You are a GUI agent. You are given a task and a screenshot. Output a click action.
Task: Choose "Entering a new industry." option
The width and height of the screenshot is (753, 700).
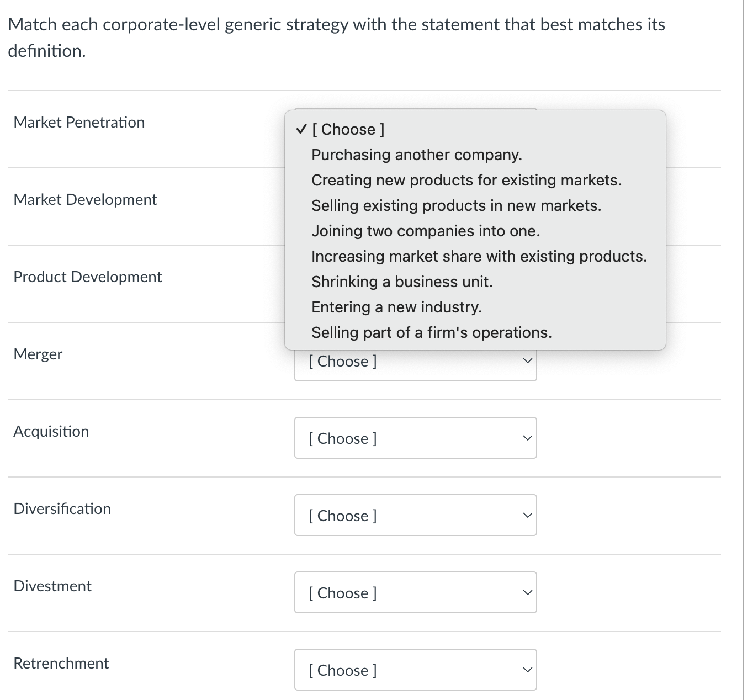396,307
